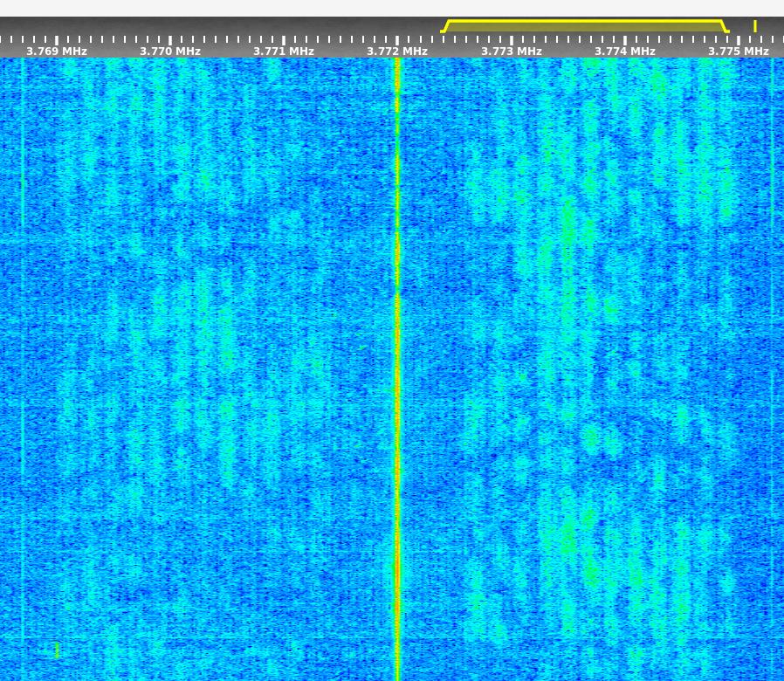Click the 3.771 MHz frequency label
This screenshot has height=681, width=784.
[x=284, y=51]
